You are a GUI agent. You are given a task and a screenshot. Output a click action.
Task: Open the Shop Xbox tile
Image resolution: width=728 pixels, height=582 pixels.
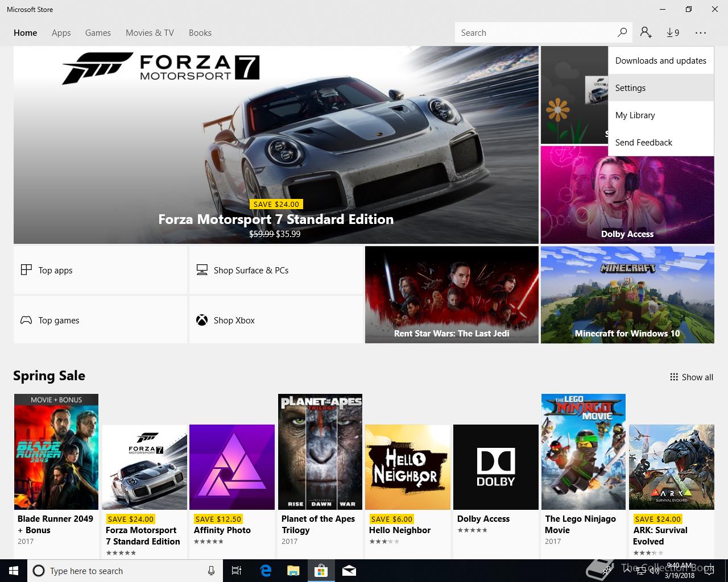[276, 320]
